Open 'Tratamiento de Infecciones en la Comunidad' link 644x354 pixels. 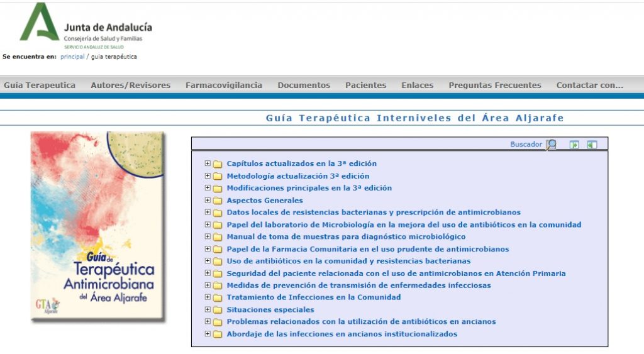click(314, 297)
